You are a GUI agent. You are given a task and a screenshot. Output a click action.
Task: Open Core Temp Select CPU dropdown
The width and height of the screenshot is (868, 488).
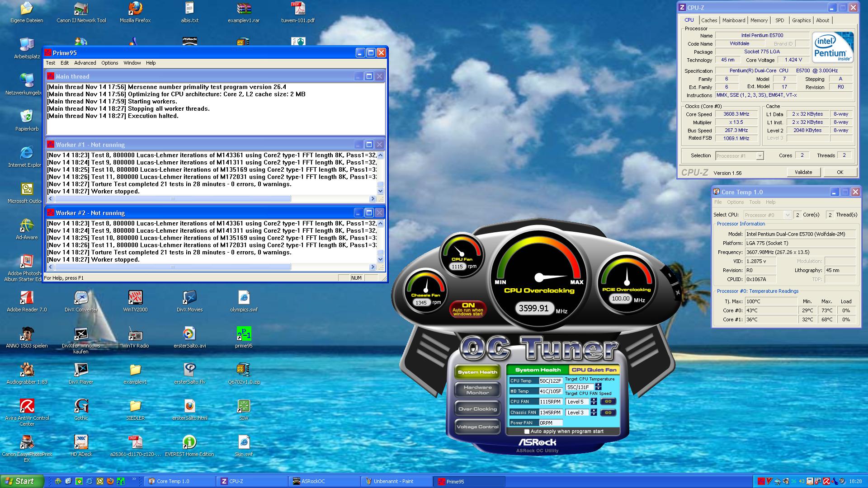click(767, 215)
